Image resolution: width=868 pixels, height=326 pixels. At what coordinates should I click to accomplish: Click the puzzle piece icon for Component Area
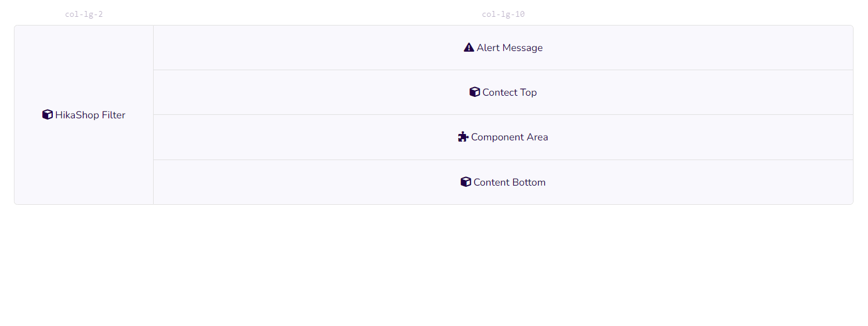tap(463, 137)
